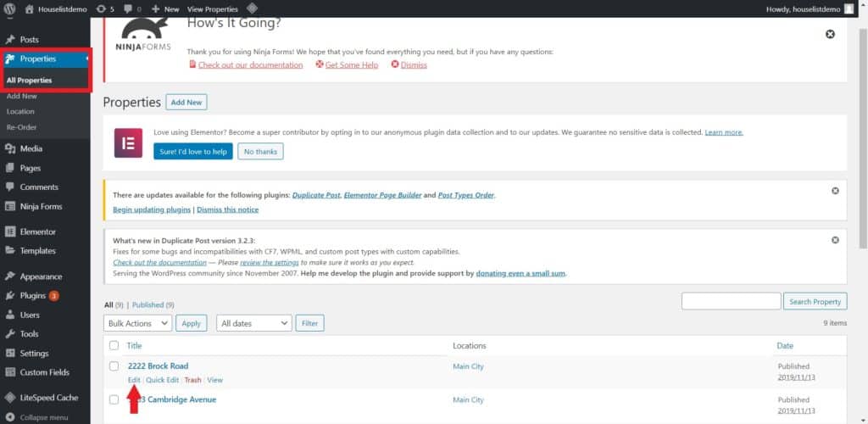This screenshot has height=424, width=868.
Task: Click the Ninja Forms sidebar icon
Action: click(x=9, y=206)
